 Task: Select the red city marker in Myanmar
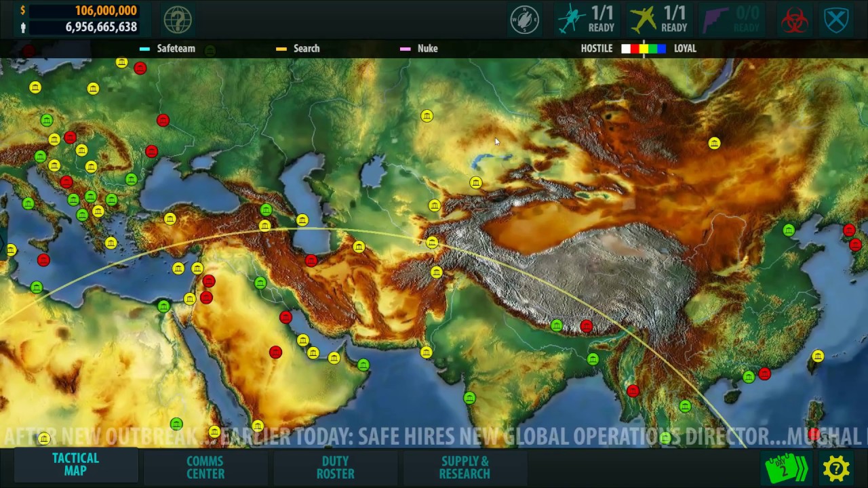[633, 390]
